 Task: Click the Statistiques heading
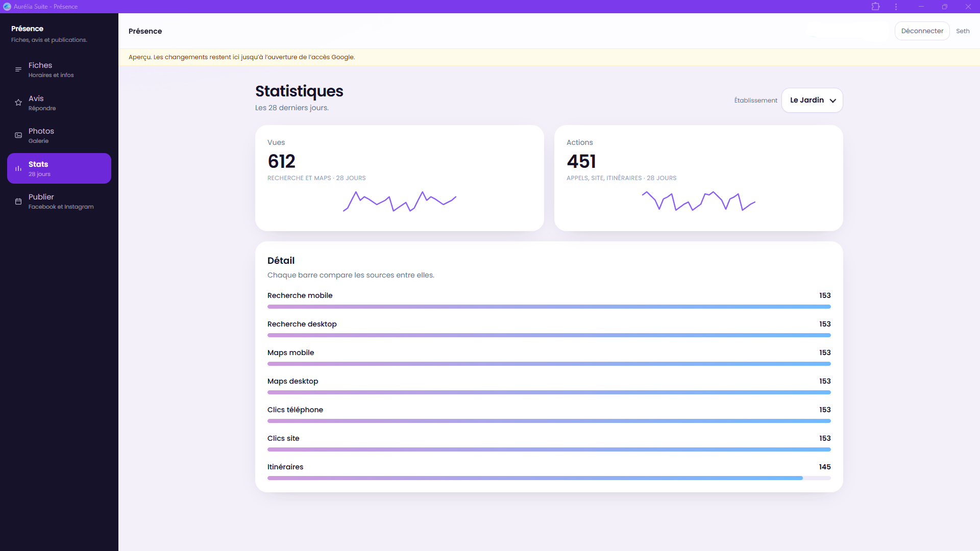click(299, 91)
